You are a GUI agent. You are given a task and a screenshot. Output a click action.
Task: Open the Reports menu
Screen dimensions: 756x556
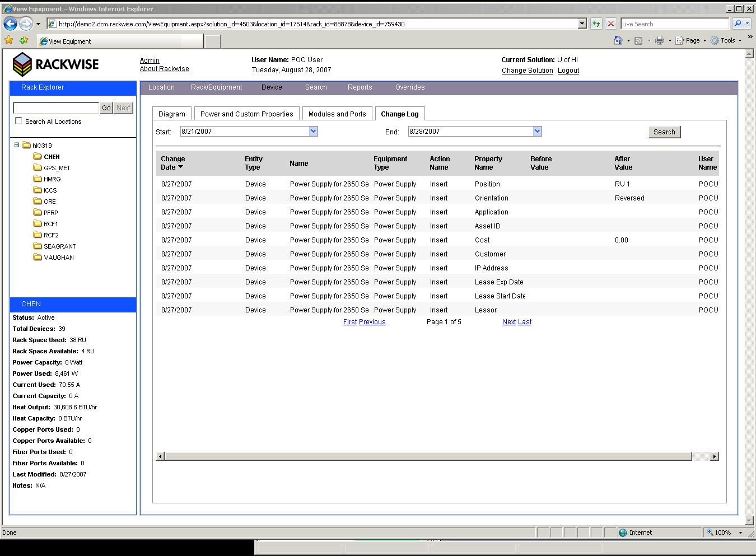360,87
